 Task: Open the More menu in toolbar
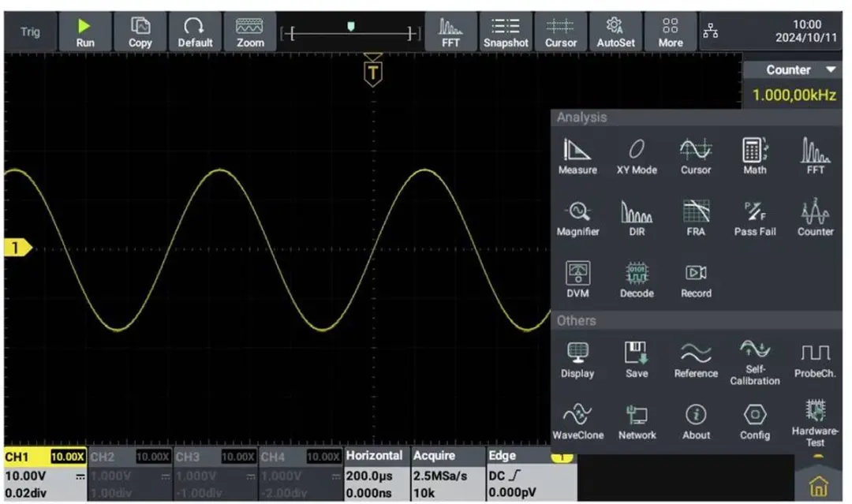pyautogui.click(x=671, y=32)
